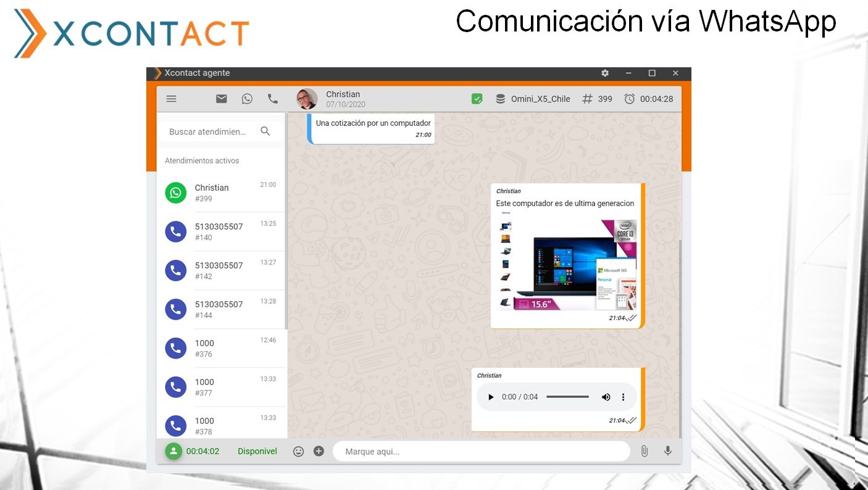
Task: Click the alarm clock timer icon
Action: (629, 99)
